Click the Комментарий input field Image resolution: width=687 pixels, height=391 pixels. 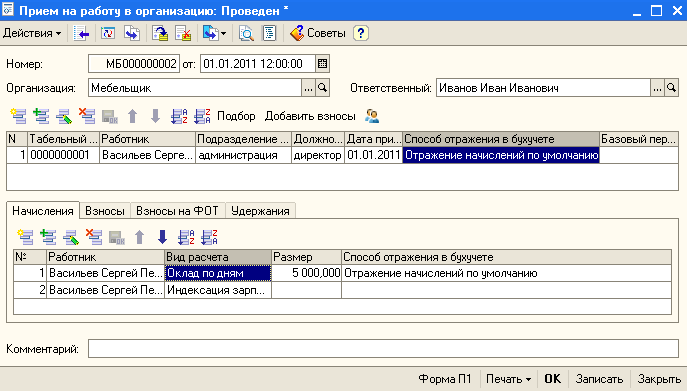[x=383, y=349]
